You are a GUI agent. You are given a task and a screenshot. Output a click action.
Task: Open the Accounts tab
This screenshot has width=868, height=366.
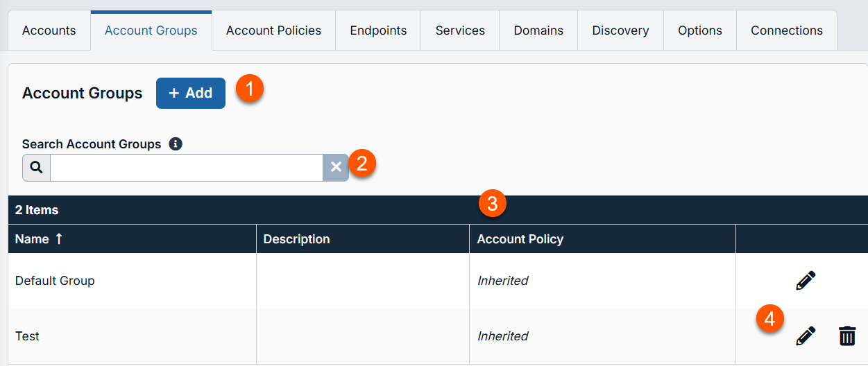click(49, 31)
